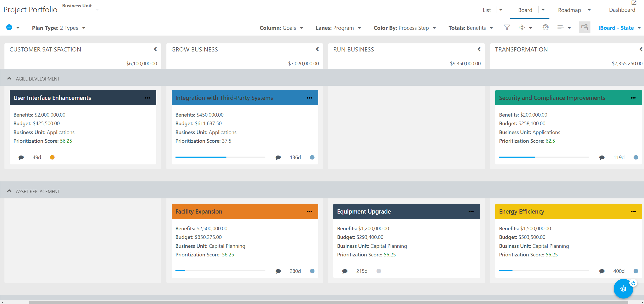Click blue status dot on Facility Expansion
The height and width of the screenshot is (304, 644).
tap(312, 271)
